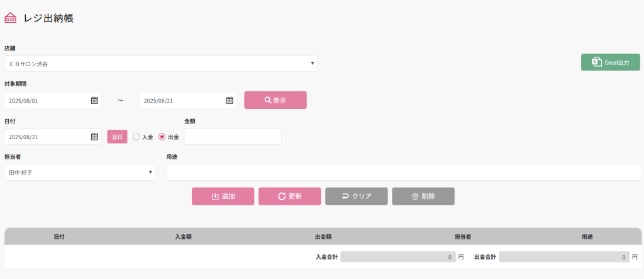Click the 日付 column header
Image resolution: width=644 pixels, height=279 pixels.
59,237
